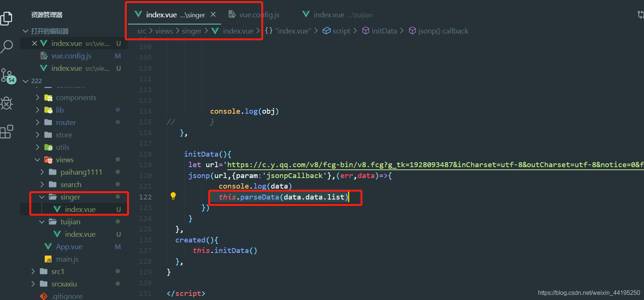This screenshot has height=300, width=644.
Task: Click console.log(obj) on line 114
Action: click(x=244, y=111)
